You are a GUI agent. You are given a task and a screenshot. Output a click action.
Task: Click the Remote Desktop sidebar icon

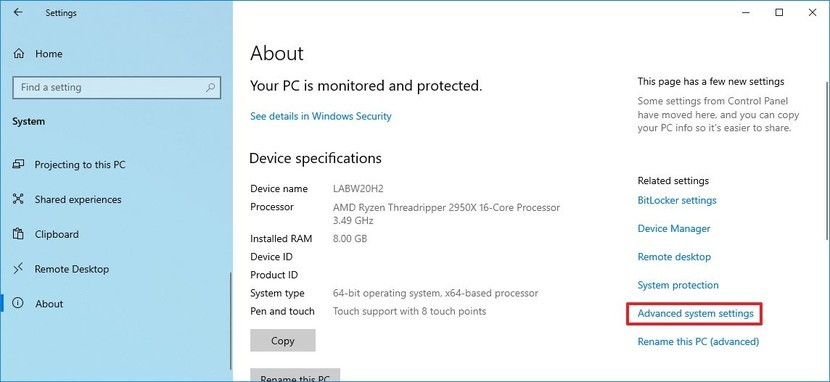point(19,269)
